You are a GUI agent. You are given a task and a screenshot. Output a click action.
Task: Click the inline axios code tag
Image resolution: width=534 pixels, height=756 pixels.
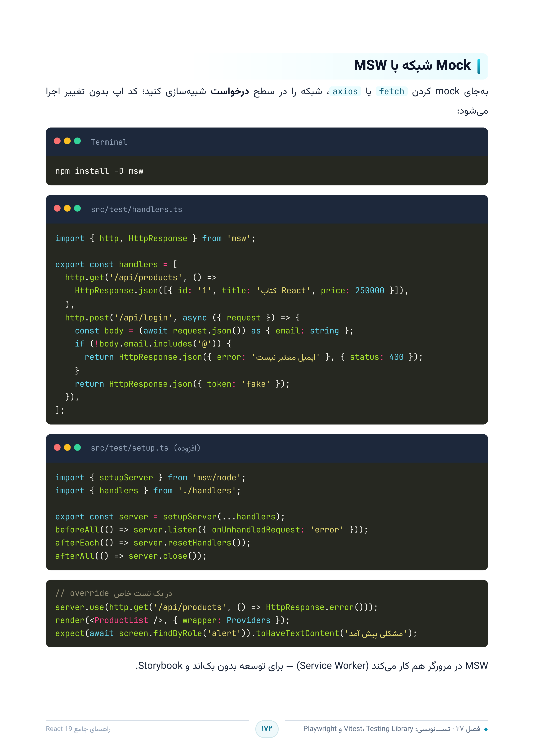point(345,91)
